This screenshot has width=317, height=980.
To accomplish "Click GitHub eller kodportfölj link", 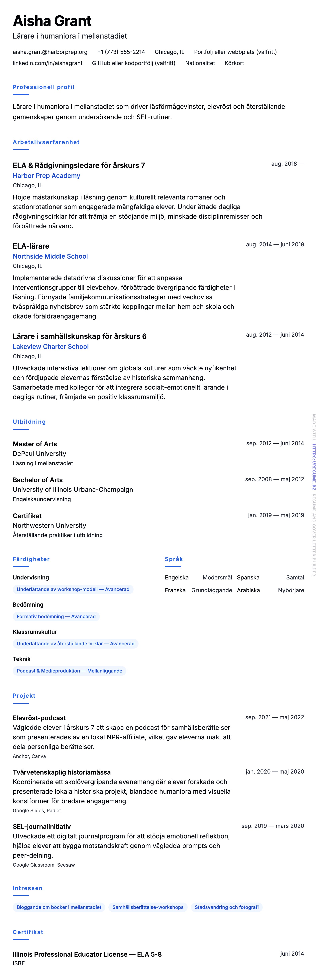I will pyautogui.click(x=134, y=63).
